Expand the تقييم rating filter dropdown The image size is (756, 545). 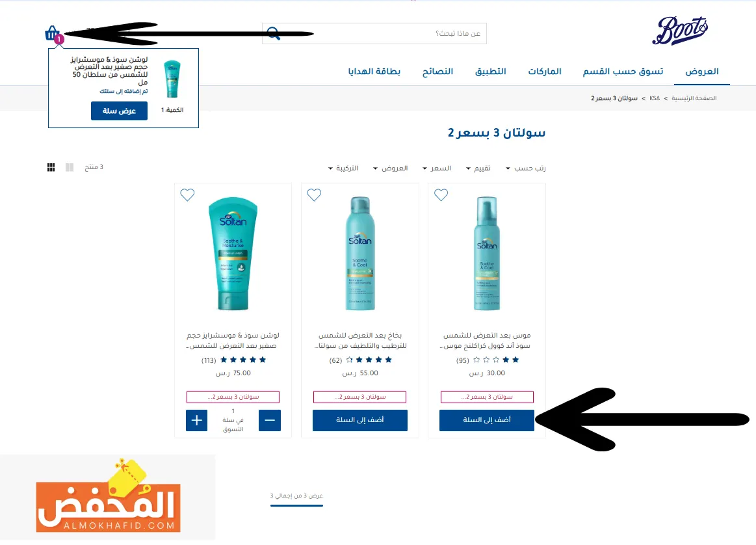(478, 168)
